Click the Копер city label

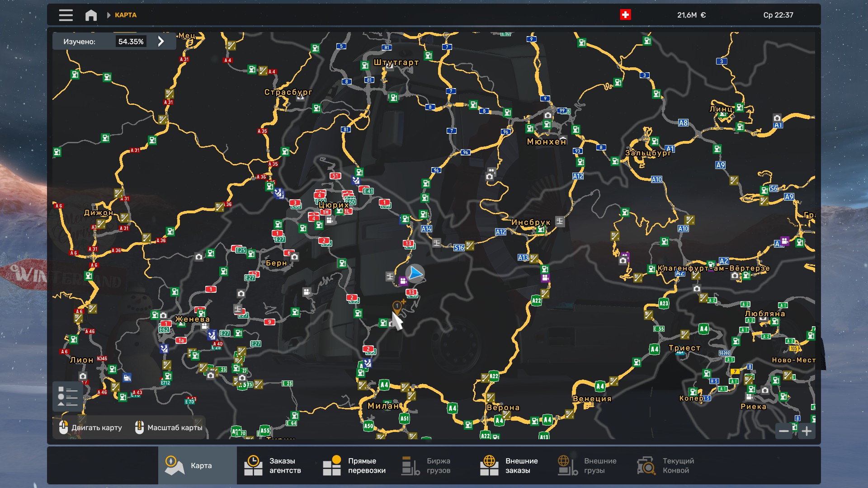[691, 399]
